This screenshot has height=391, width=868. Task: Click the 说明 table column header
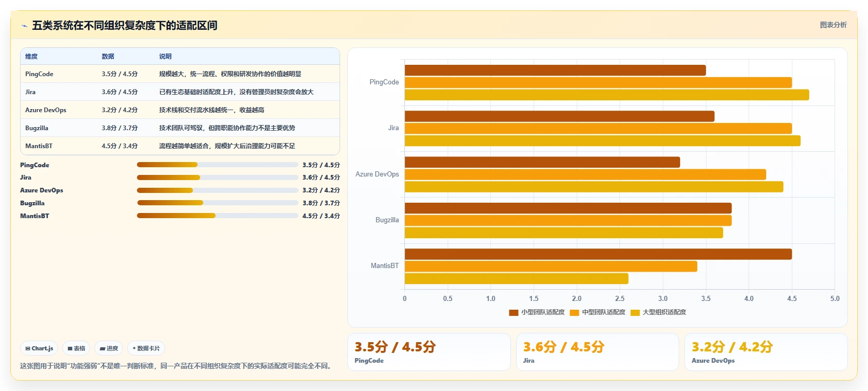(165, 57)
